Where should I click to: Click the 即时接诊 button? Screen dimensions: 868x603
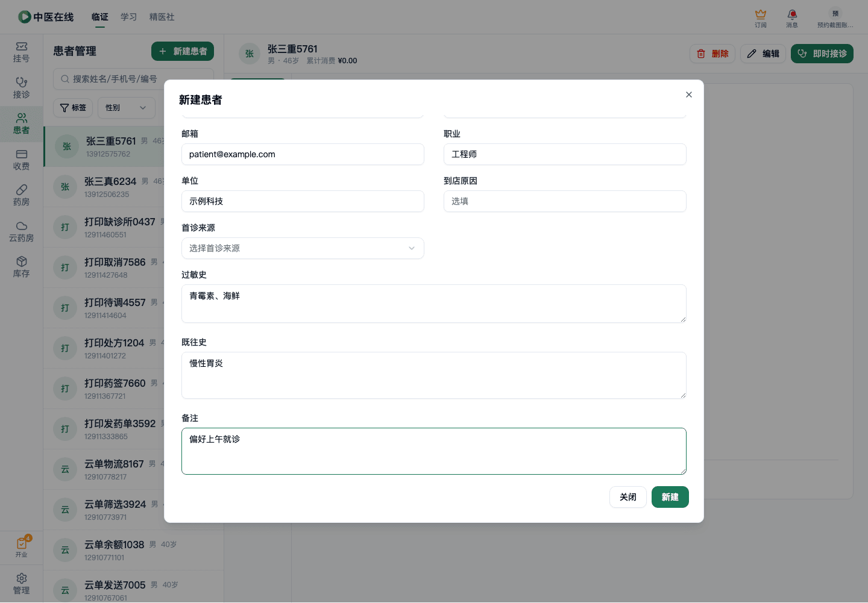tap(822, 54)
